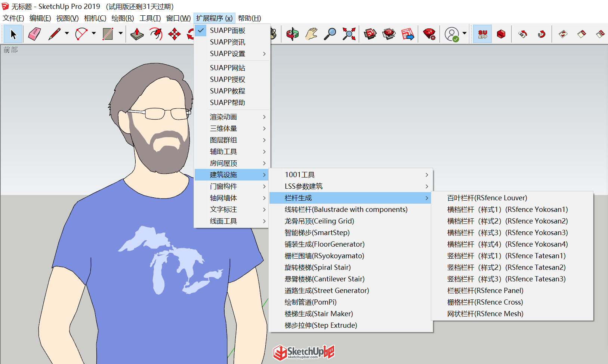Open the Extension Warehouse
This screenshot has height=364, width=608.
click(x=389, y=34)
